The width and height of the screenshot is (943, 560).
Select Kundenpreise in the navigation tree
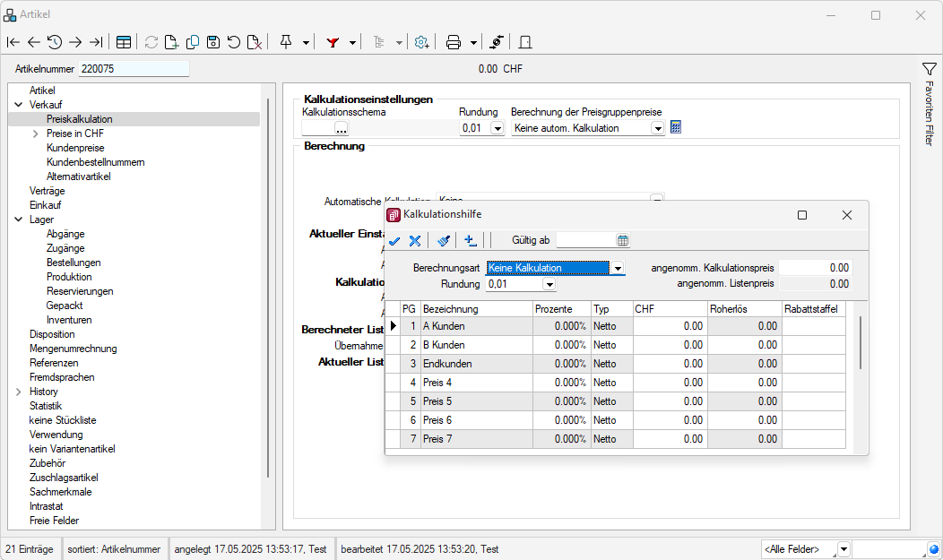[x=75, y=148]
